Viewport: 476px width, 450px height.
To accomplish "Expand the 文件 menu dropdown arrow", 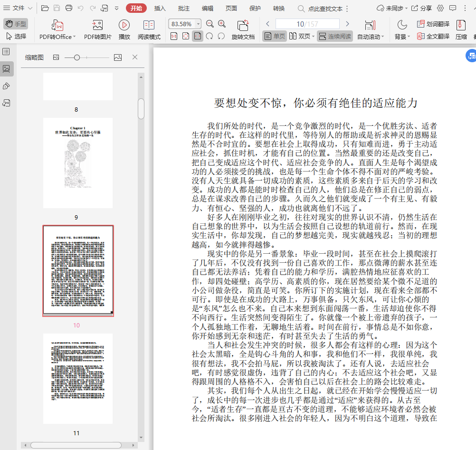I will tap(30, 8).
